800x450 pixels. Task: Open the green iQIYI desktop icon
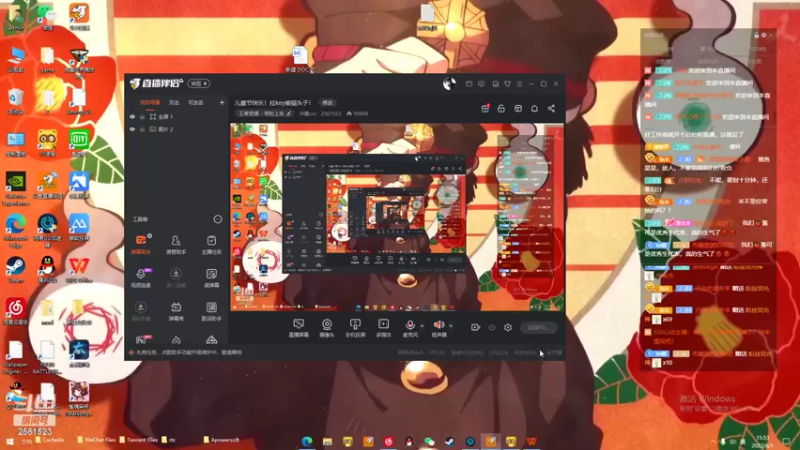pyautogui.click(x=79, y=143)
